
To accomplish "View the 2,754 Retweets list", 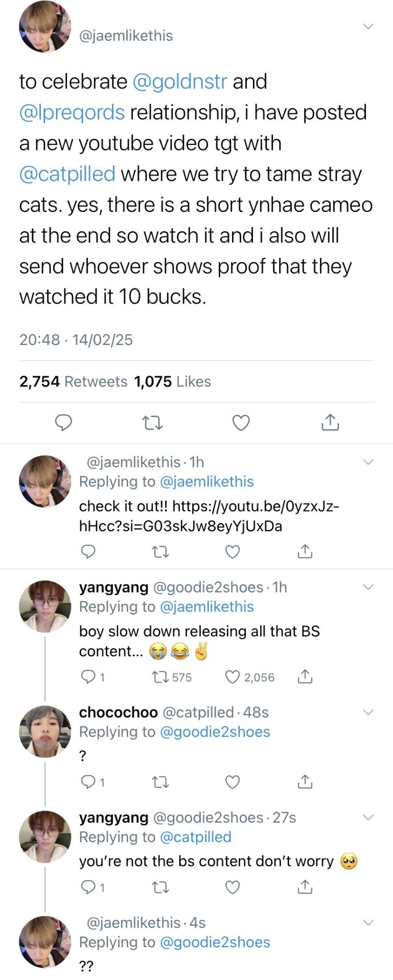I will click(x=73, y=381).
